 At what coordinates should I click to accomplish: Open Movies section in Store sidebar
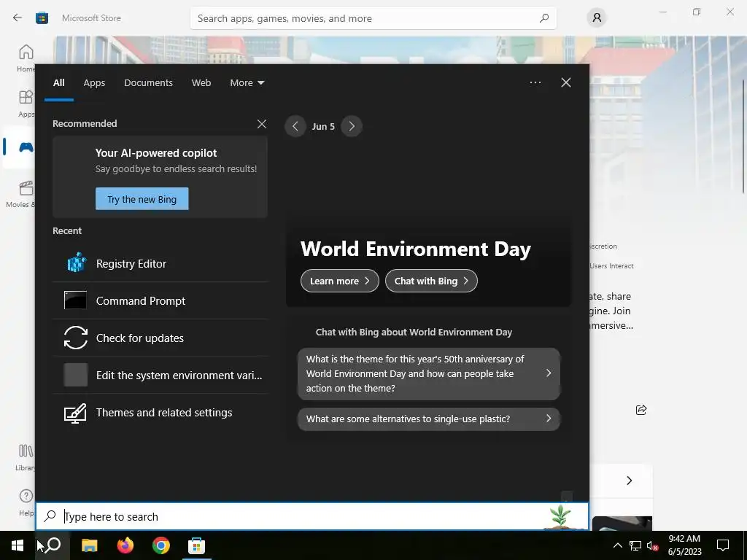[x=21, y=194]
